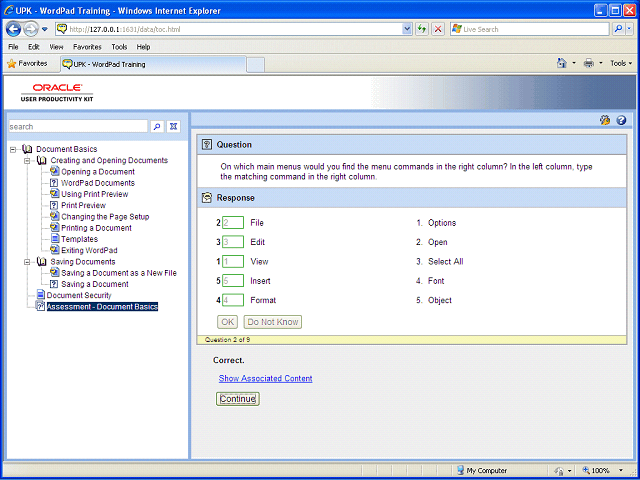The height and width of the screenshot is (480, 640).
Task: Open the Favorites menu
Action: 87,47
